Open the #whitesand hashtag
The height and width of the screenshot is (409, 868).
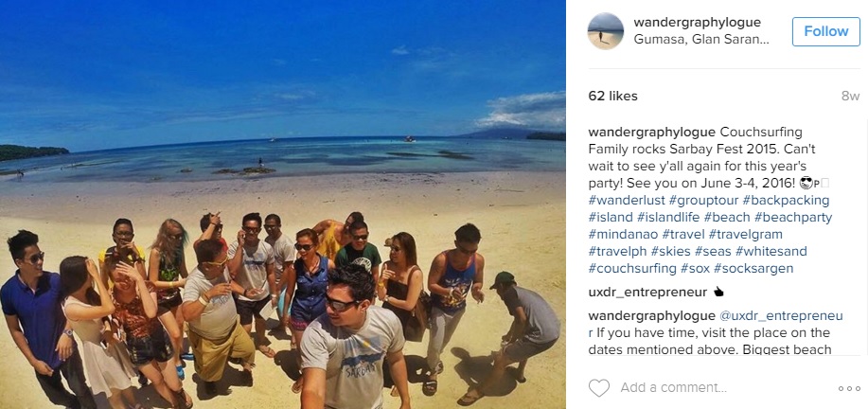[771, 251]
